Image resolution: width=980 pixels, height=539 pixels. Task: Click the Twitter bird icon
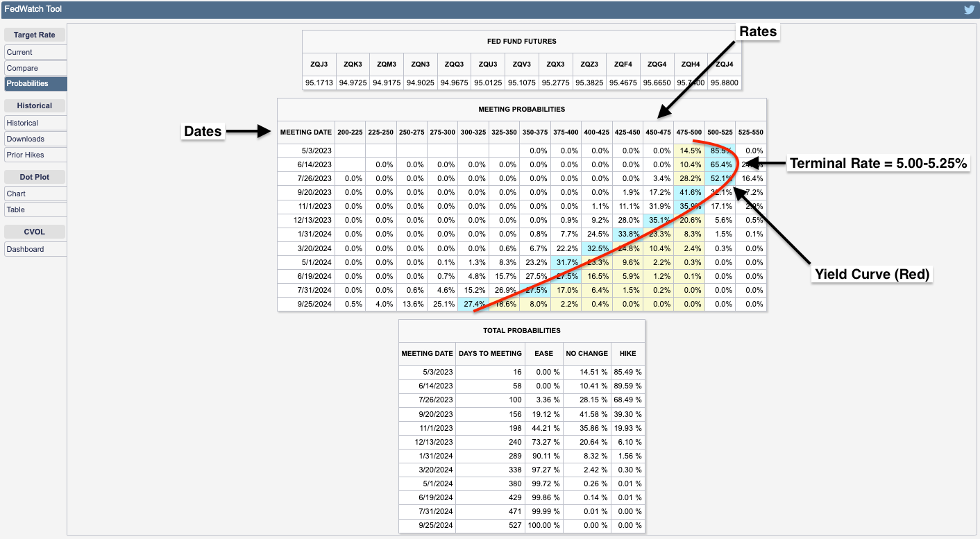pyautogui.click(x=970, y=10)
